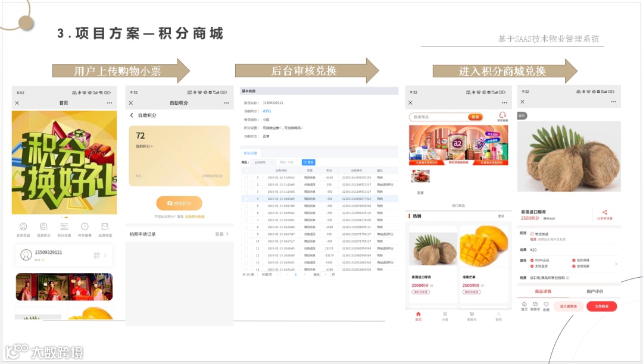Image resolution: width=643 pixels, height=364 pixels.
Task: Tap 更多 beside 热销 section
Action: click(x=501, y=216)
